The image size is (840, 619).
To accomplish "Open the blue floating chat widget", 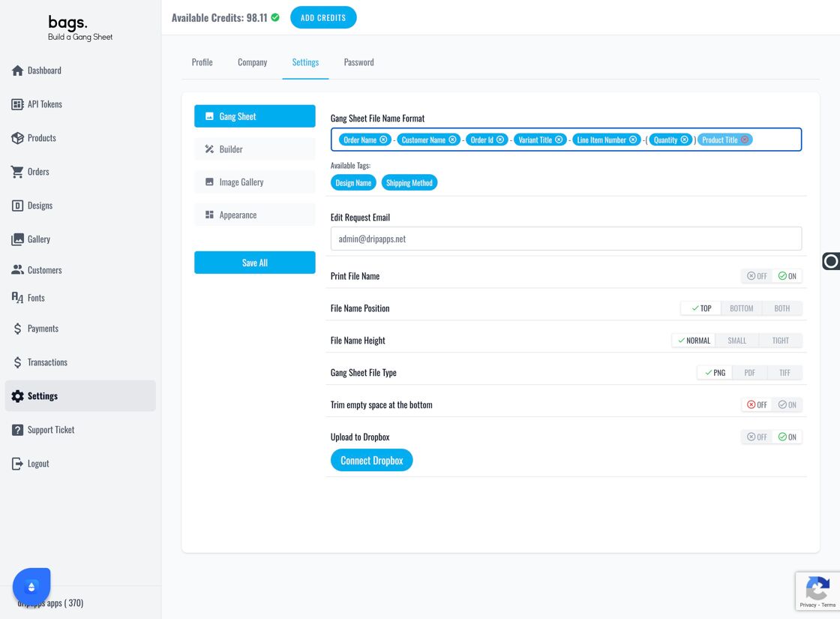I will click(31, 587).
